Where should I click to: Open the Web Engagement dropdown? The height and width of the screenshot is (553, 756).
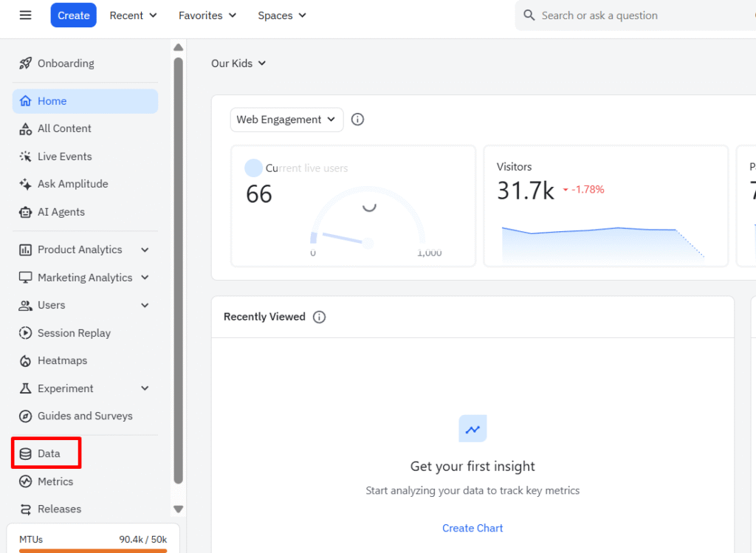coord(286,120)
